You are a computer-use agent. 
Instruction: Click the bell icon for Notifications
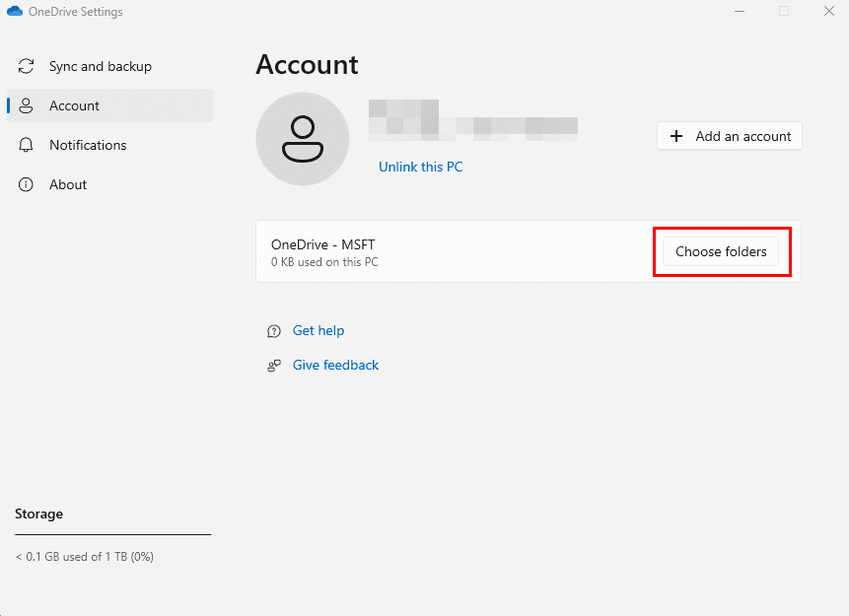26,145
